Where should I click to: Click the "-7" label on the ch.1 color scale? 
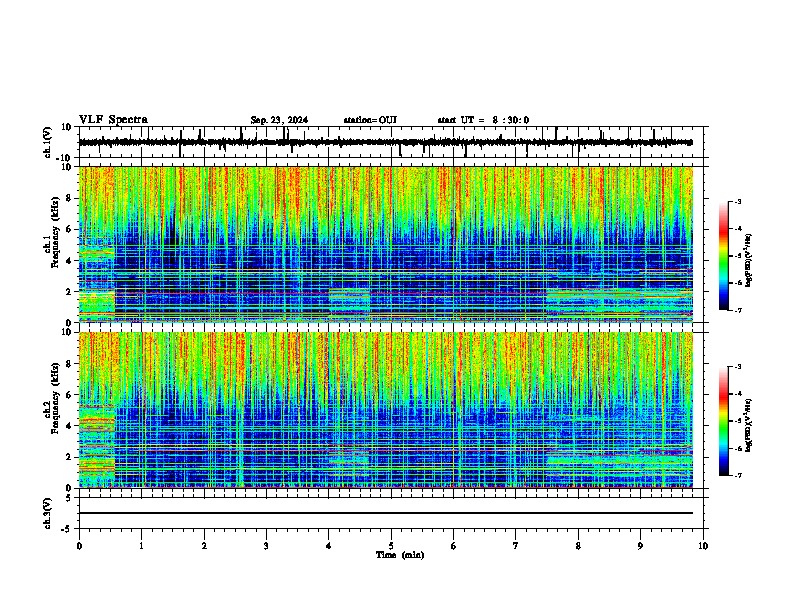tap(738, 310)
